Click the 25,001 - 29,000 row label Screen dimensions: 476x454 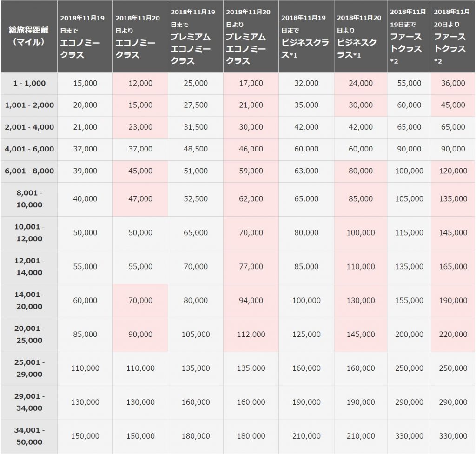tap(29, 368)
